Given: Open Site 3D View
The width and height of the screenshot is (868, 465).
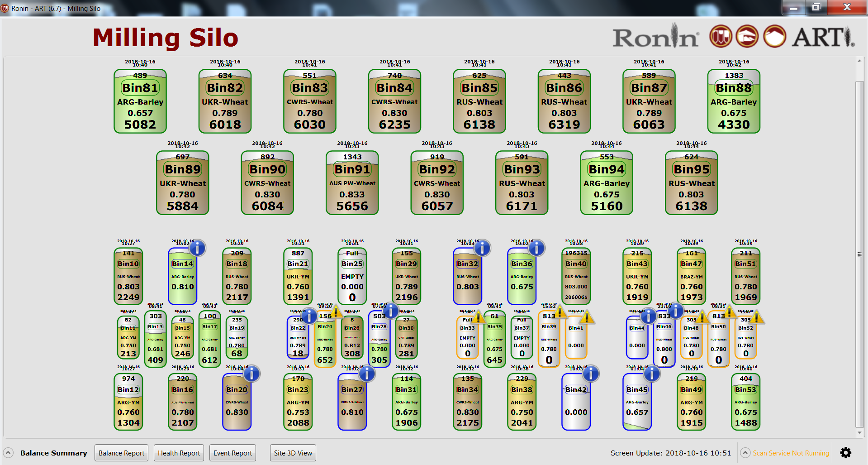Looking at the screenshot, I should [293, 453].
